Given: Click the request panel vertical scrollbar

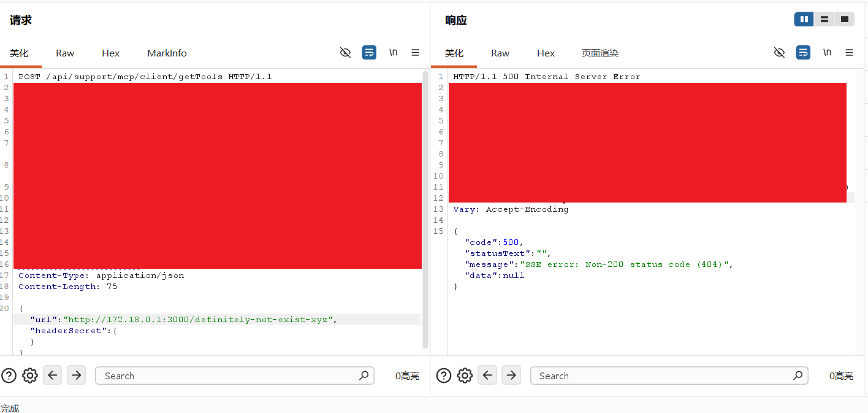Looking at the screenshot, I should point(425,209).
